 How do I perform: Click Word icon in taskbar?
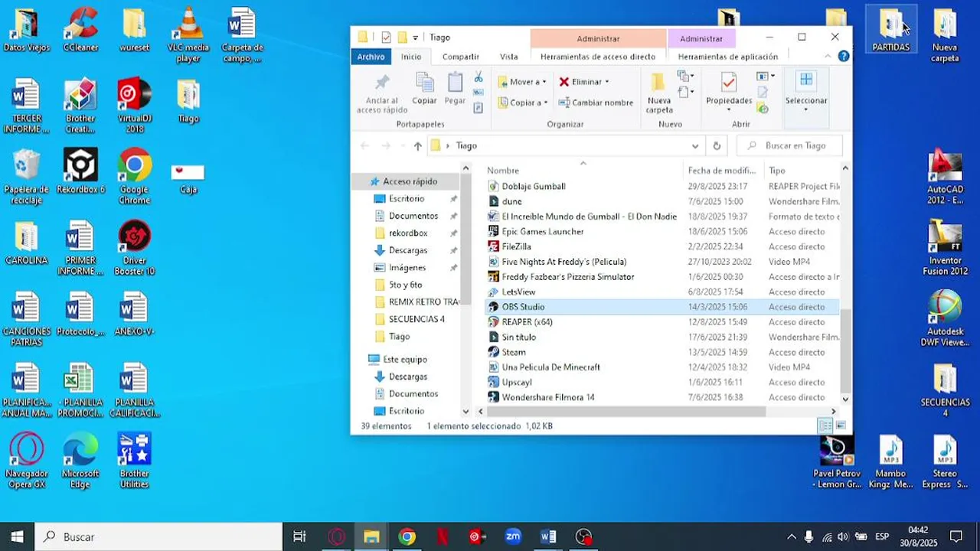(x=548, y=536)
